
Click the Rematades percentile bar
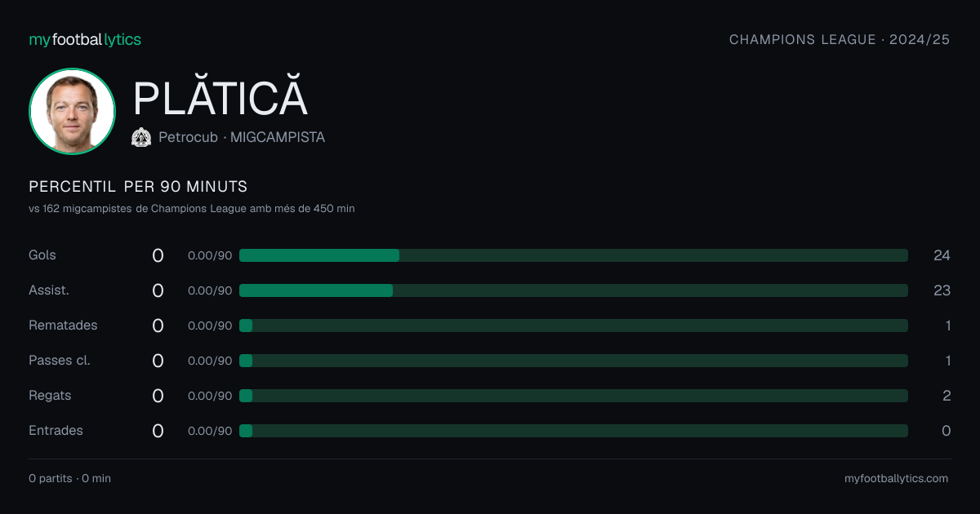573,326
